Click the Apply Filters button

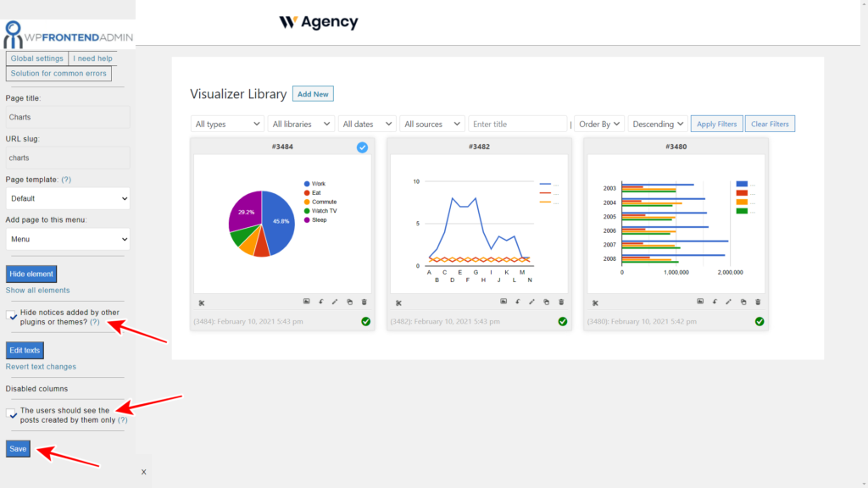click(x=716, y=123)
